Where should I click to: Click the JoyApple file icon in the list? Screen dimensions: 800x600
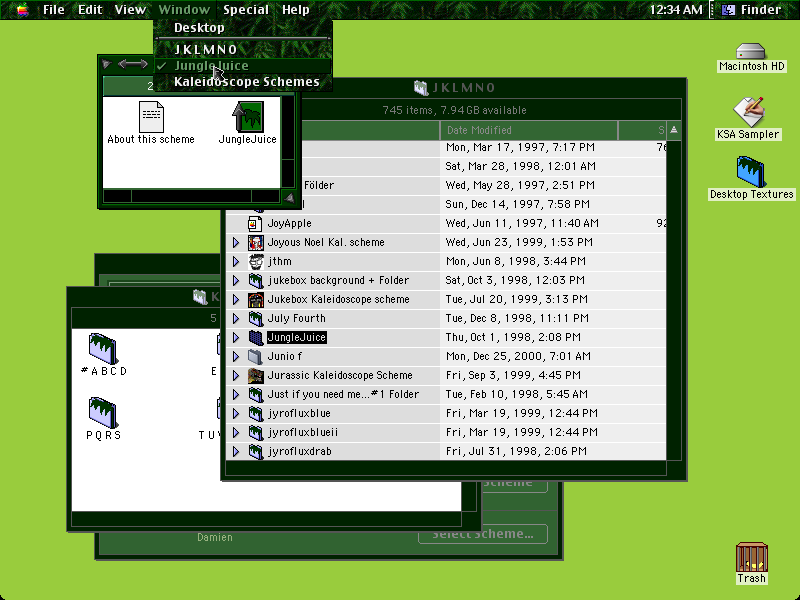pos(255,223)
